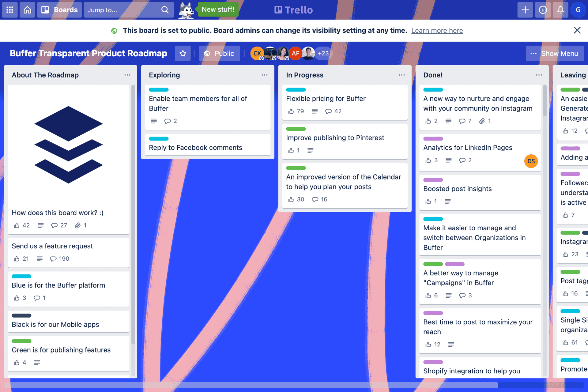The height and width of the screenshot is (392, 588).
Task: Click 'Learn more here' link about board visibility
Action: pos(437,30)
